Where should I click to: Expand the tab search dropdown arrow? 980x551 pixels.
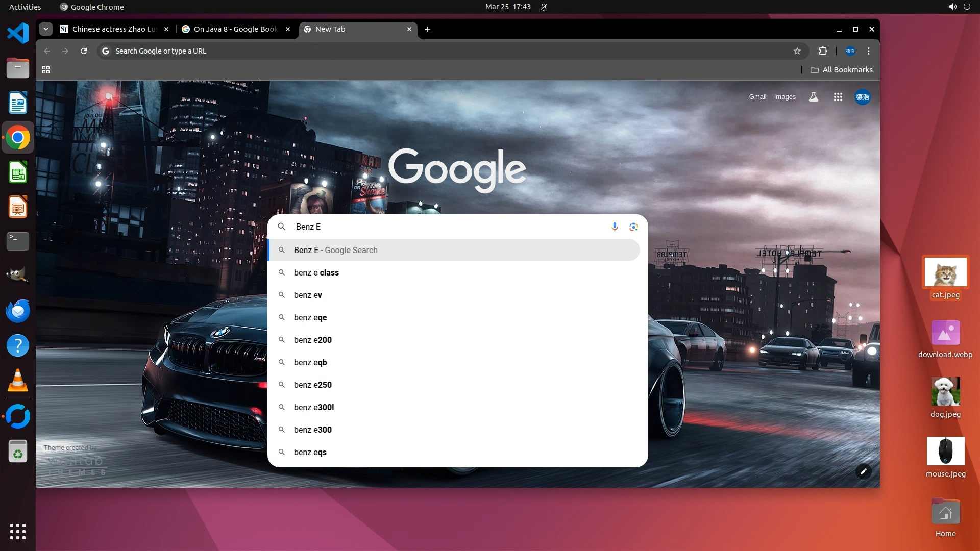[x=46, y=29]
